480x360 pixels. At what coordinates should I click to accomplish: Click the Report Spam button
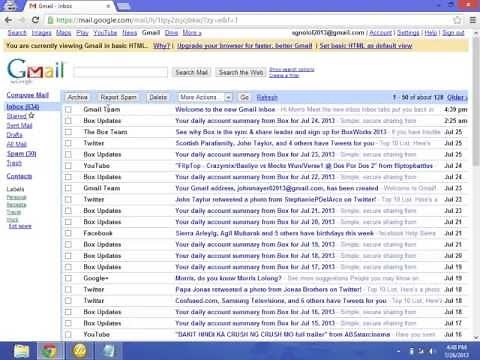(x=118, y=97)
